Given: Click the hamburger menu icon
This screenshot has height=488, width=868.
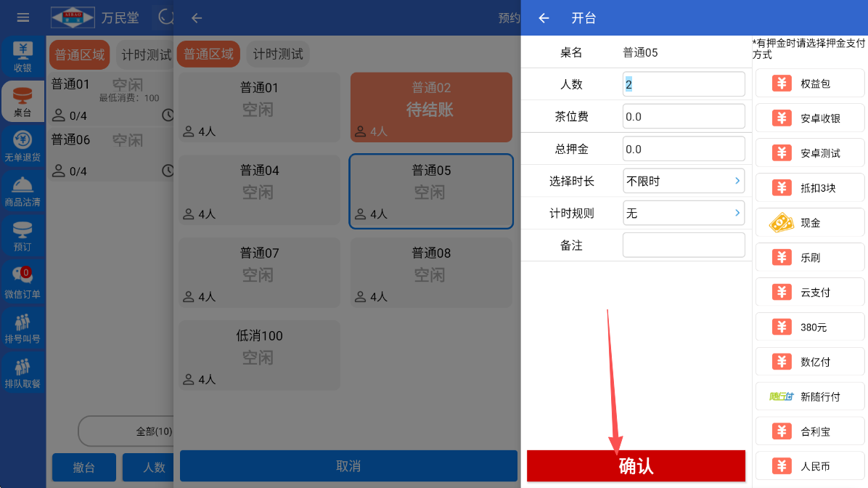Looking at the screenshot, I should [23, 17].
